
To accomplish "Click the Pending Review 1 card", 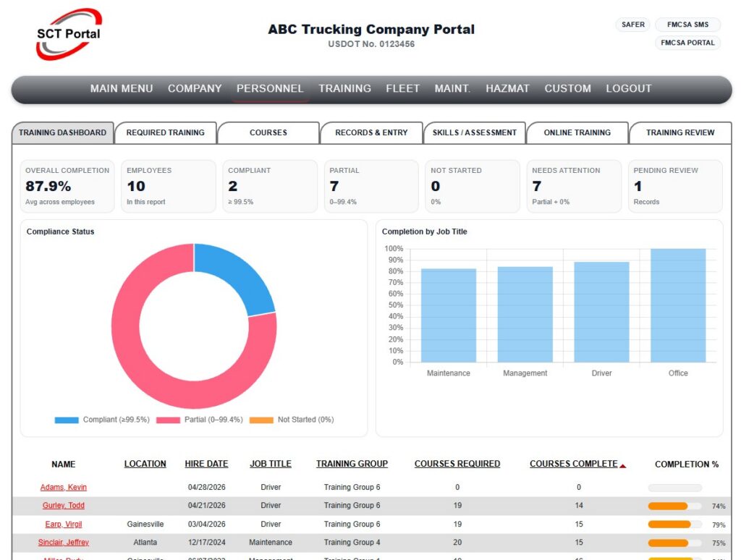I will (675, 186).
